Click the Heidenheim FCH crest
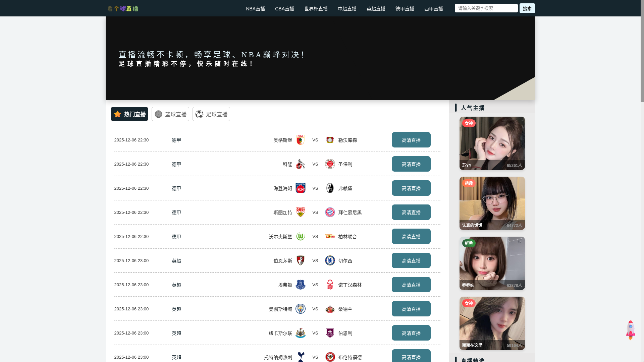644x362 pixels. click(x=301, y=188)
